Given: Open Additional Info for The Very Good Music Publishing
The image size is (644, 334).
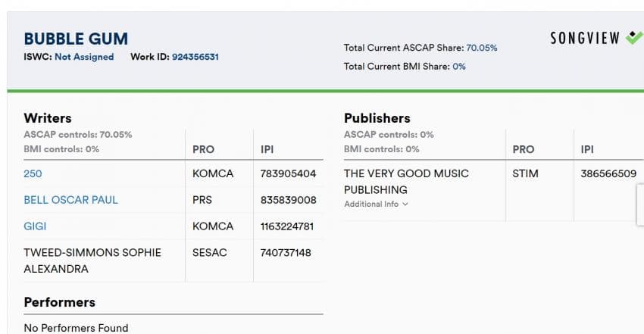Looking at the screenshot, I should coord(376,204).
